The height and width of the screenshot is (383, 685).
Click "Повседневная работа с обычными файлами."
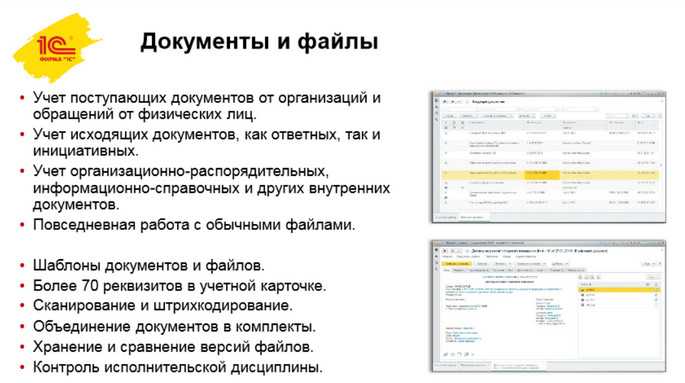point(194,225)
